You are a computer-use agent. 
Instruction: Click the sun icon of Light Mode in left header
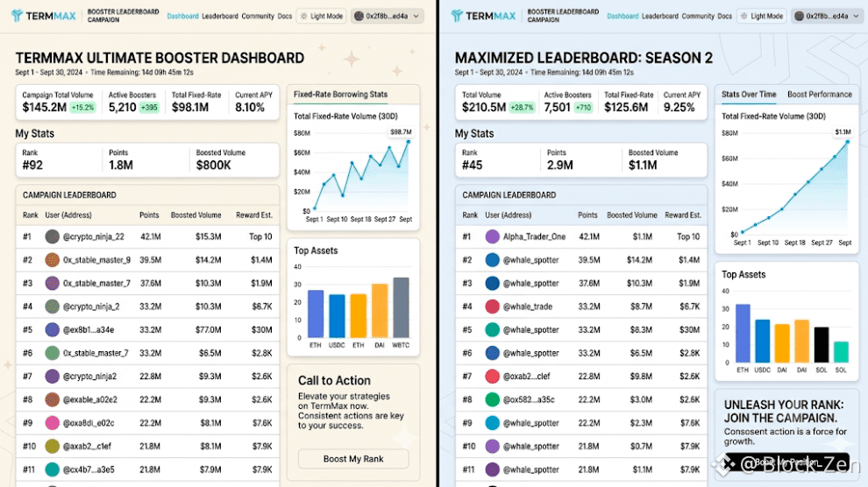click(303, 16)
